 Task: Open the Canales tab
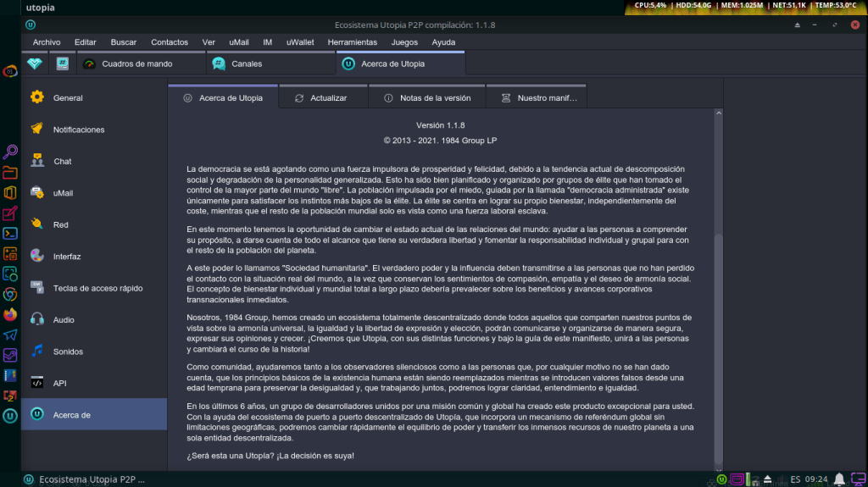[x=246, y=64]
